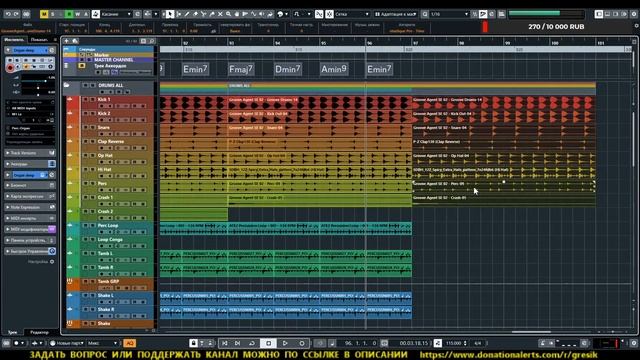640x360 pixels.
Task: Toggle the left zone visibility button
Action: coord(599,14)
